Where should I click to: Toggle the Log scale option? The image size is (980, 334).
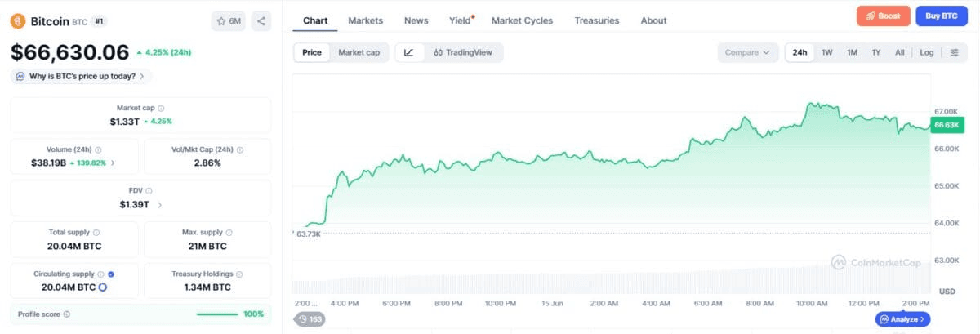pyautogui.click(x=927, y=52)
